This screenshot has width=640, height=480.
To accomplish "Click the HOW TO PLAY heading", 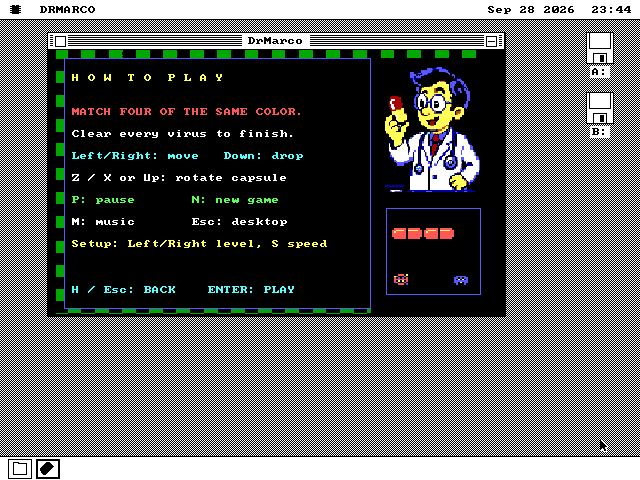I will pyautogui.click(x=147, y=78).
